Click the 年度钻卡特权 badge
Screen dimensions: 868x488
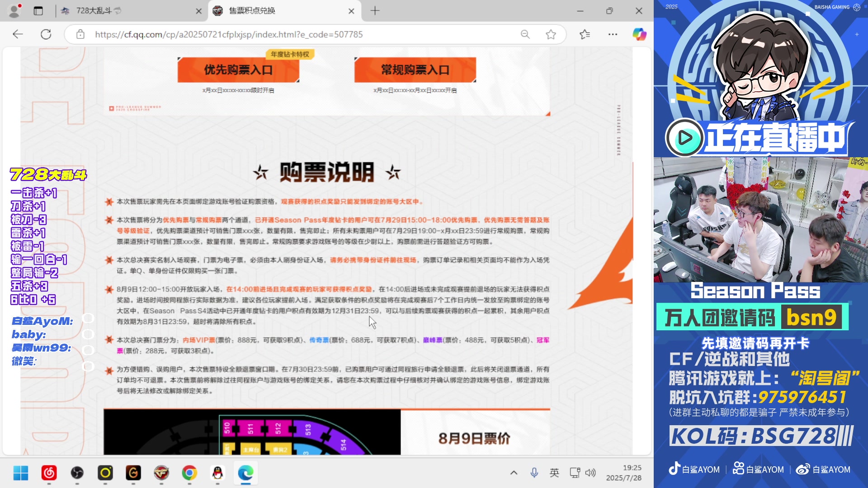290,54
